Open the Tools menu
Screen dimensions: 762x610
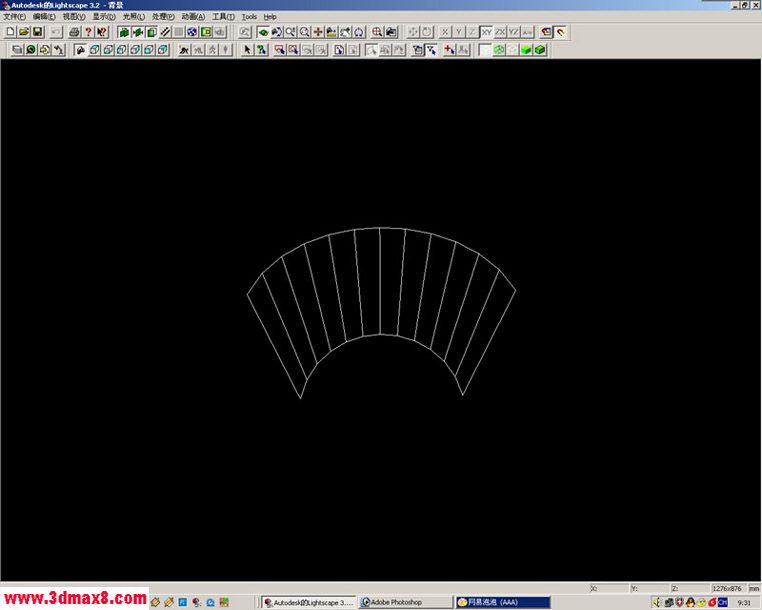pos(249,17)
